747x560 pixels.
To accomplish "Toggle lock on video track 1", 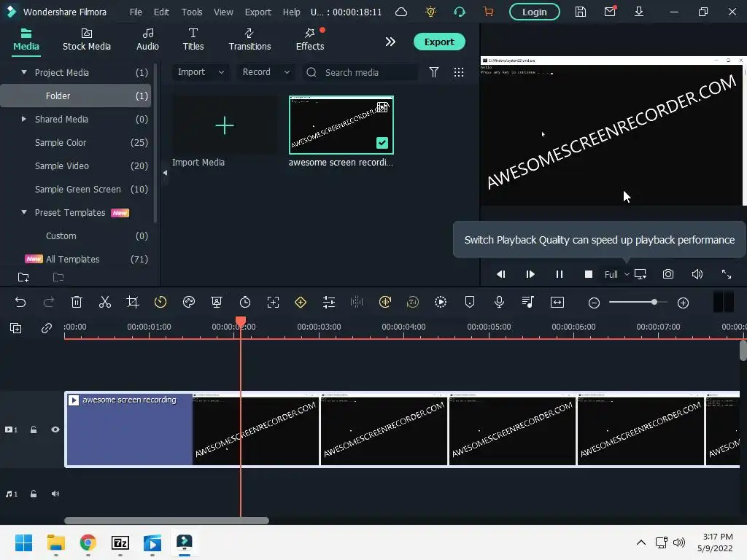I will pyautogui.click(x=34, y=429).
